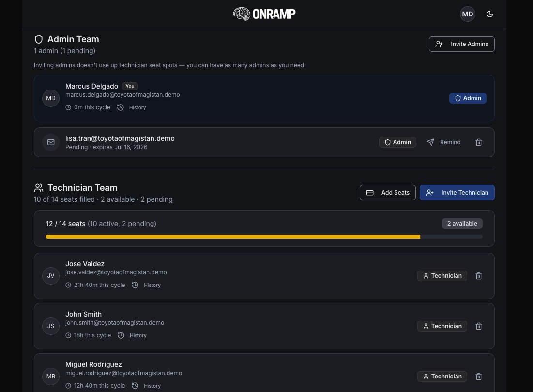This screenshot has height=392, width=533.
Task: Click the Add Seats button
Action: pyautogui.click(x=387, y=193)
